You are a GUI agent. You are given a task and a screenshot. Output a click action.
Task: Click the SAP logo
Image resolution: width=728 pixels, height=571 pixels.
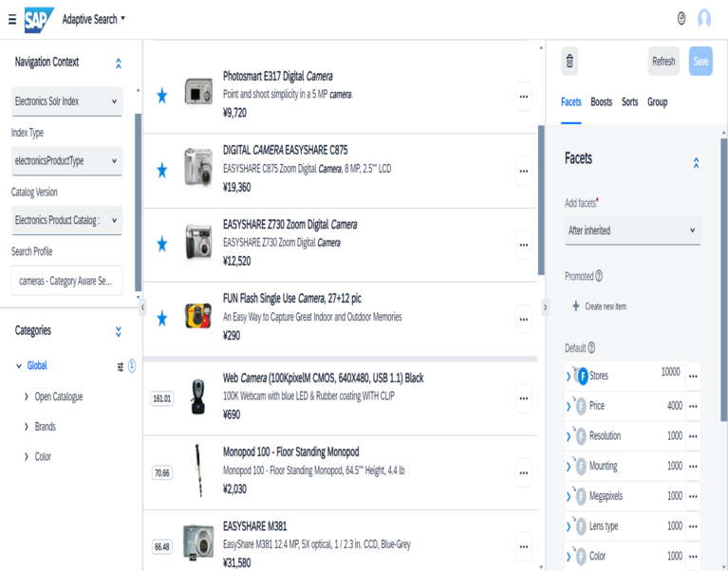pyautogui.click(x=39, y=19)
